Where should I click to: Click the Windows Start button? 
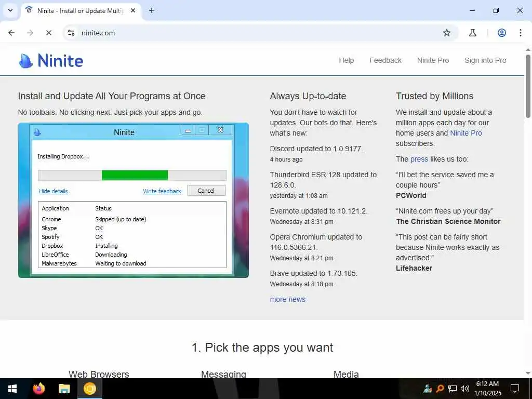pos(12,389)
